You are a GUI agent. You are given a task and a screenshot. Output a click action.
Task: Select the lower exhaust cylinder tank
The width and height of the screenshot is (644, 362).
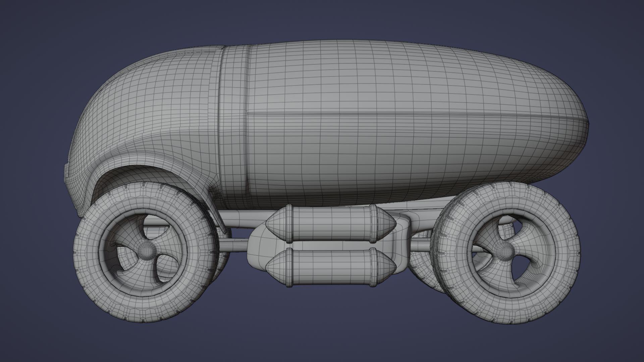click(x=330, y=267)
